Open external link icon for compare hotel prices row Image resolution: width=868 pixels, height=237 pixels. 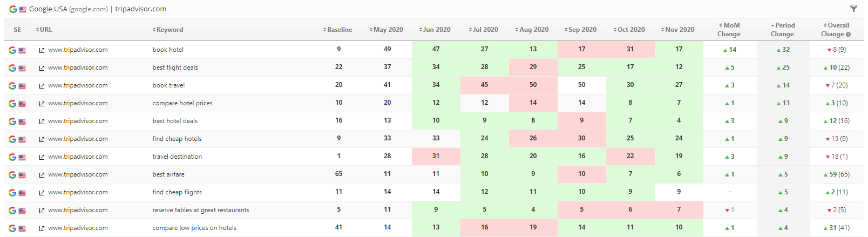pyautogui.click(x=42, y=104)
